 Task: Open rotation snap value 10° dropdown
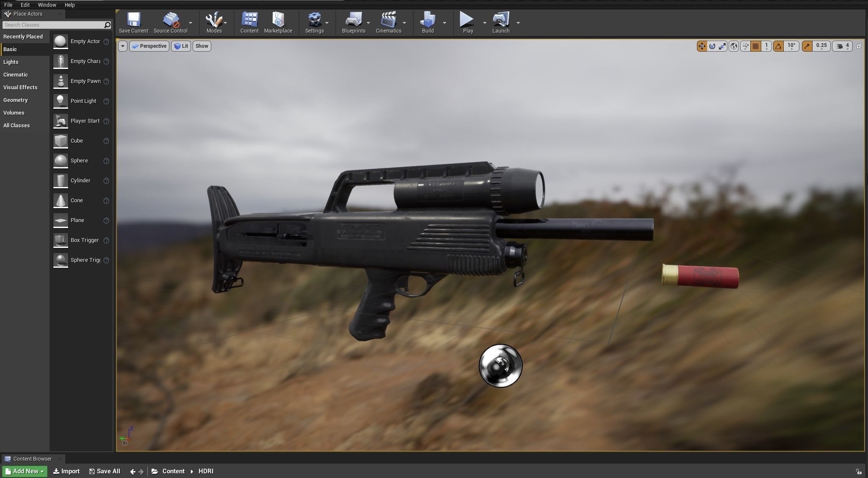pyautogui.click(x=791, y=46)
